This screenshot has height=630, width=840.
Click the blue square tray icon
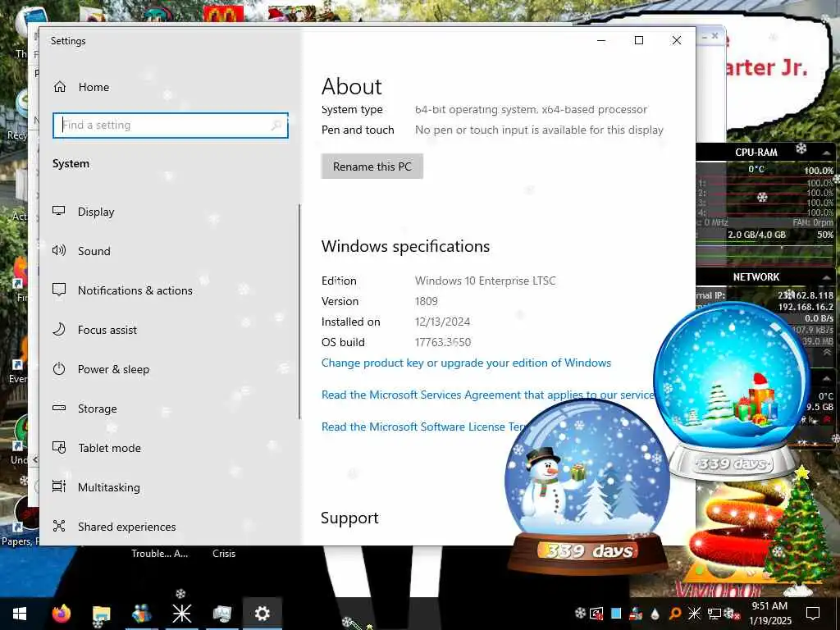pyautogui.click(x=616, y=614)
